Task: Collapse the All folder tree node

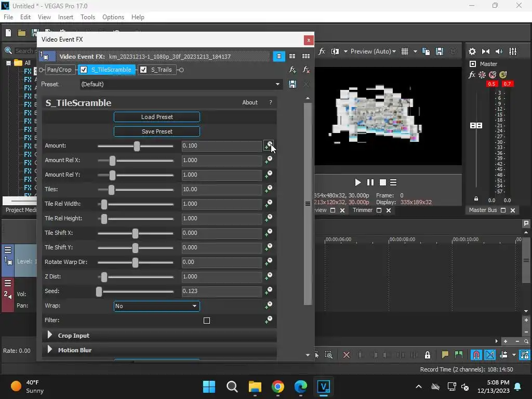Action: (8, 63)
